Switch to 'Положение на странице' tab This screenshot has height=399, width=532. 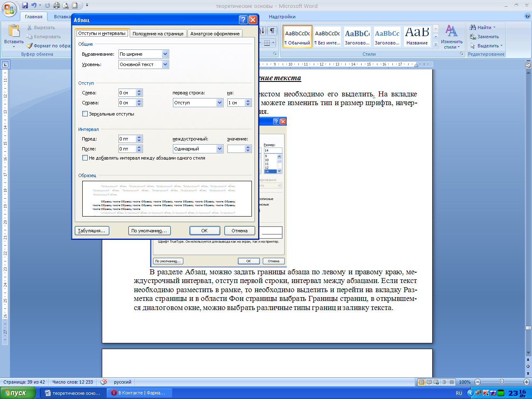tap(158, 34)
